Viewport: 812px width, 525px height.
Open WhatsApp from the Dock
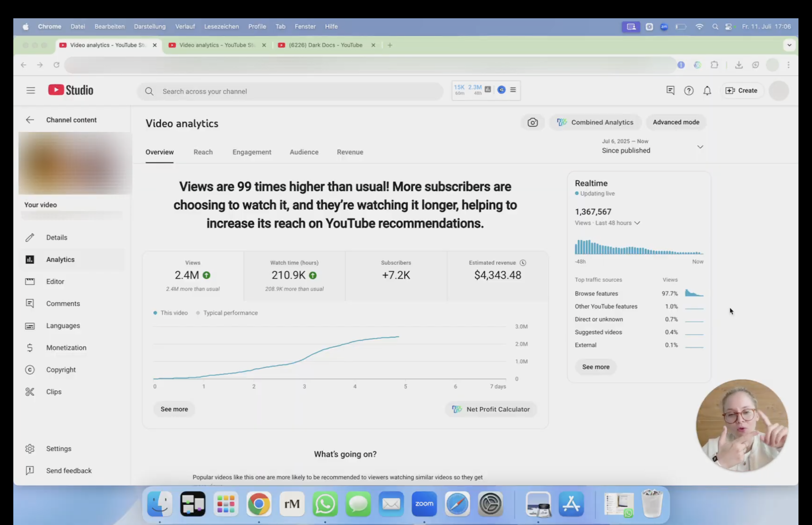pyautogui.click(x=325, y=504)
